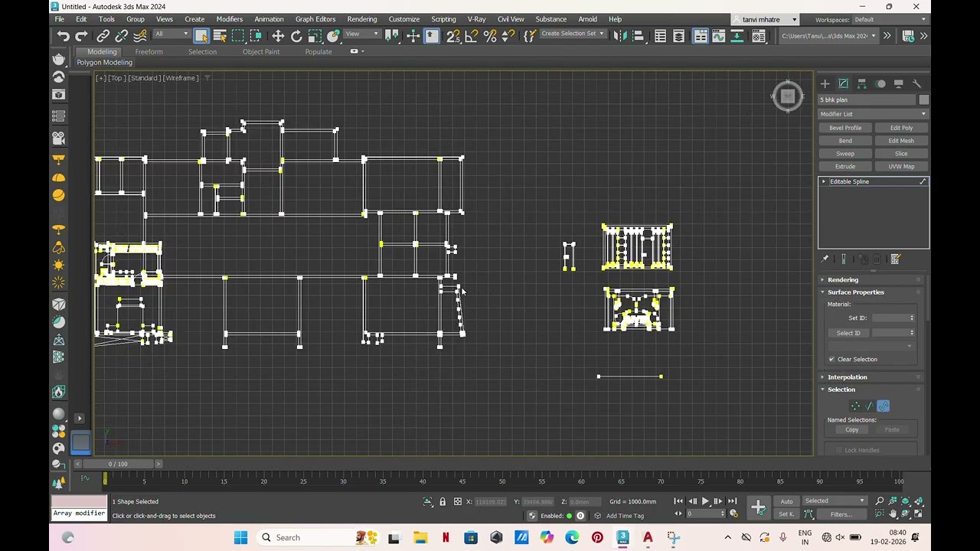The height and width of the screenshot is (551, 980).
Task: Click the Select ID button
Action: [848, 333]
